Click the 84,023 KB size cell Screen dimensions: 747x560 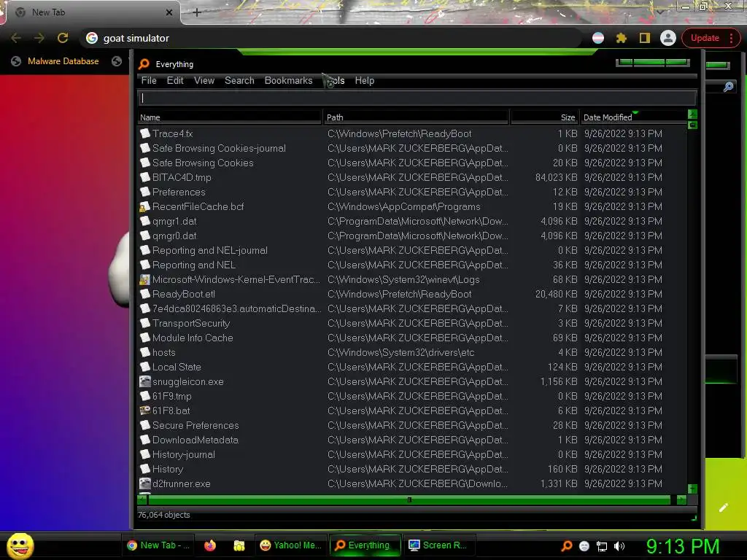(556, 177)
